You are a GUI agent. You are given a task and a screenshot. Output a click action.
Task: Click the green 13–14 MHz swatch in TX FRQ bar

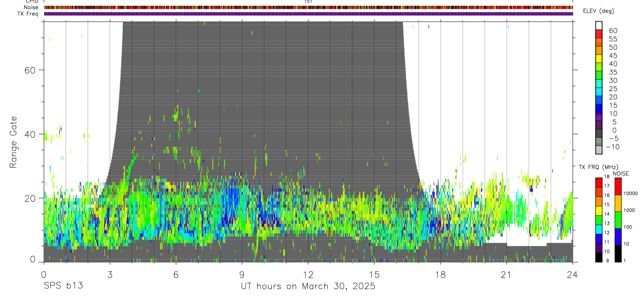599,220
